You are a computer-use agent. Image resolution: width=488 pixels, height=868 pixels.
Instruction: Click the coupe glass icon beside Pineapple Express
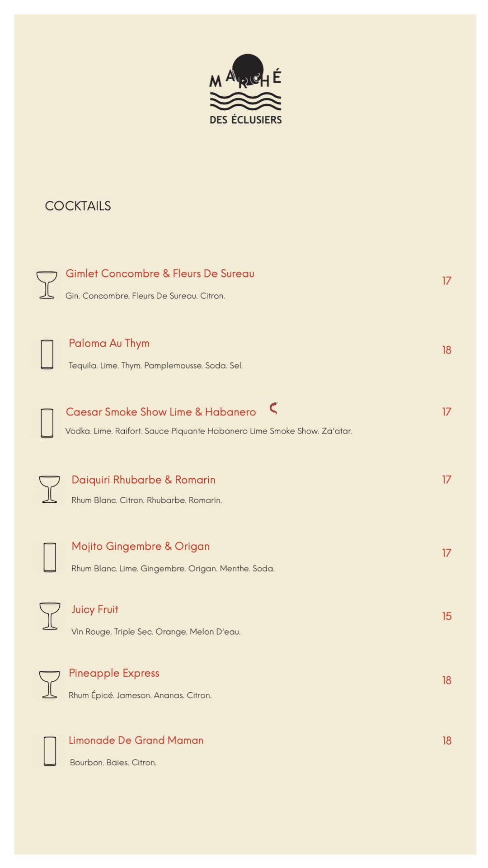pos(49,684)
